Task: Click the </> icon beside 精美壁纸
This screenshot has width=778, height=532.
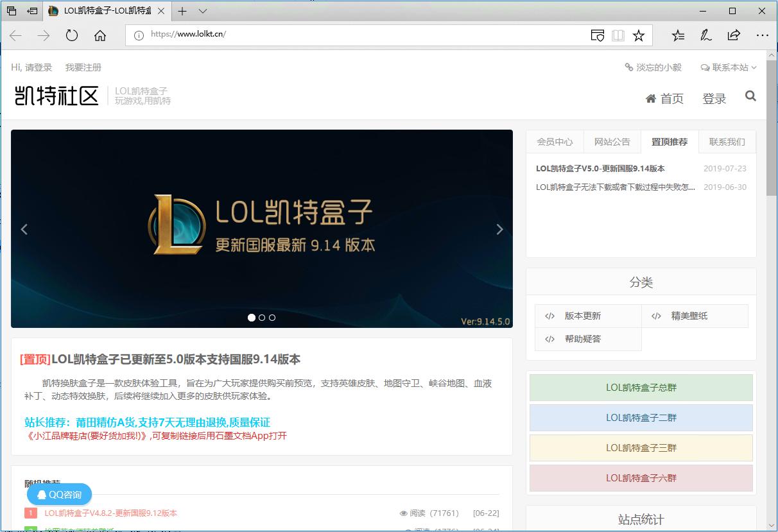Action: pyautogui.click(x=656, y=315)
